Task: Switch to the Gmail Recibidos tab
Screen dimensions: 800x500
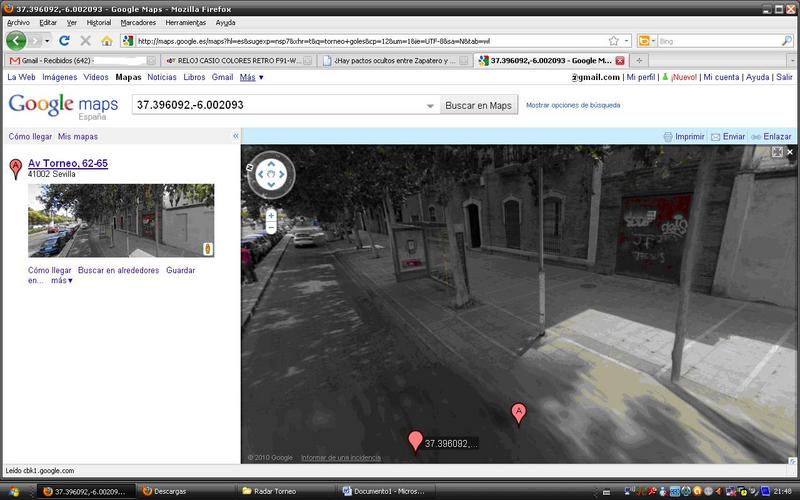Action: pos(75,60)
